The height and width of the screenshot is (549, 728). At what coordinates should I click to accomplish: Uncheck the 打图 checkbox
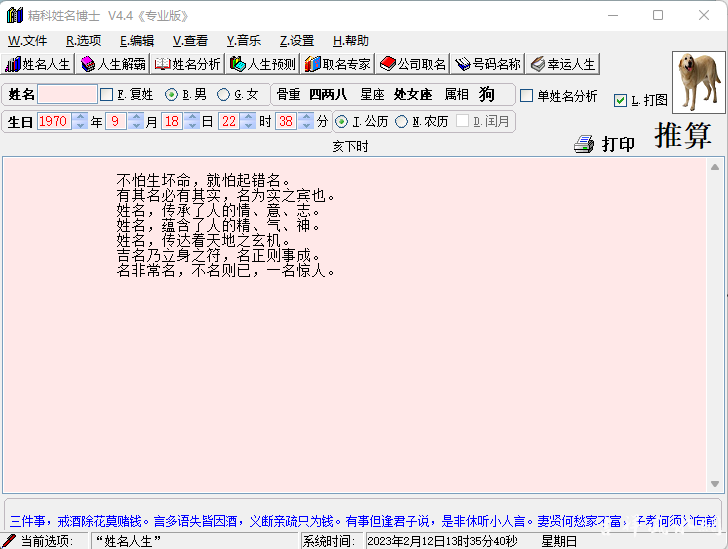621,100
